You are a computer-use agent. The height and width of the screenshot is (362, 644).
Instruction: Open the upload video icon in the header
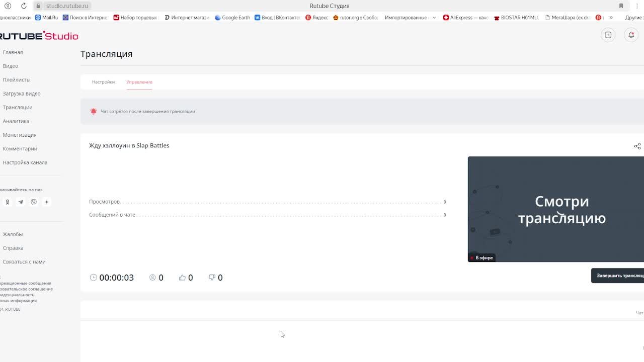pos(608,35)
